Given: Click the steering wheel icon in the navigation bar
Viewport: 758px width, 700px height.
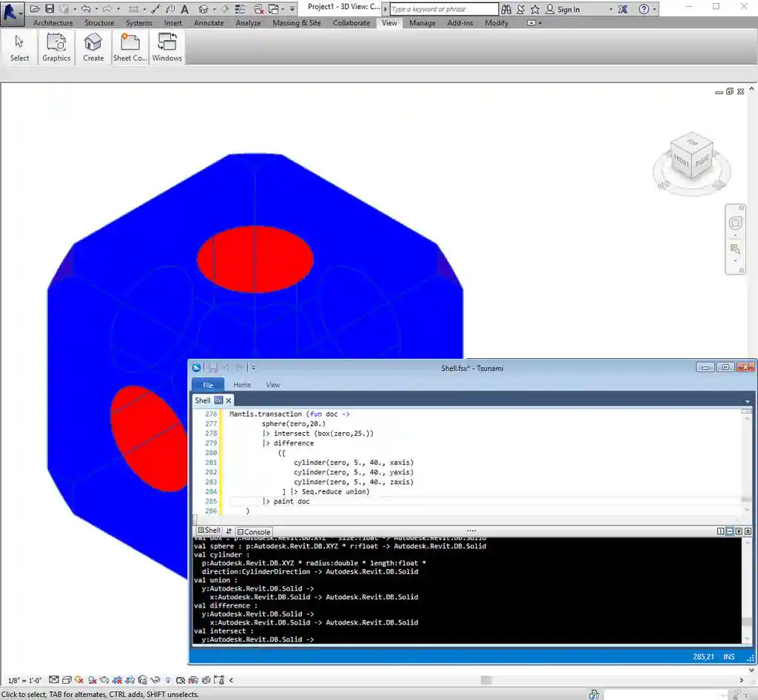Looking at the screenshot, I should (735, 222).
